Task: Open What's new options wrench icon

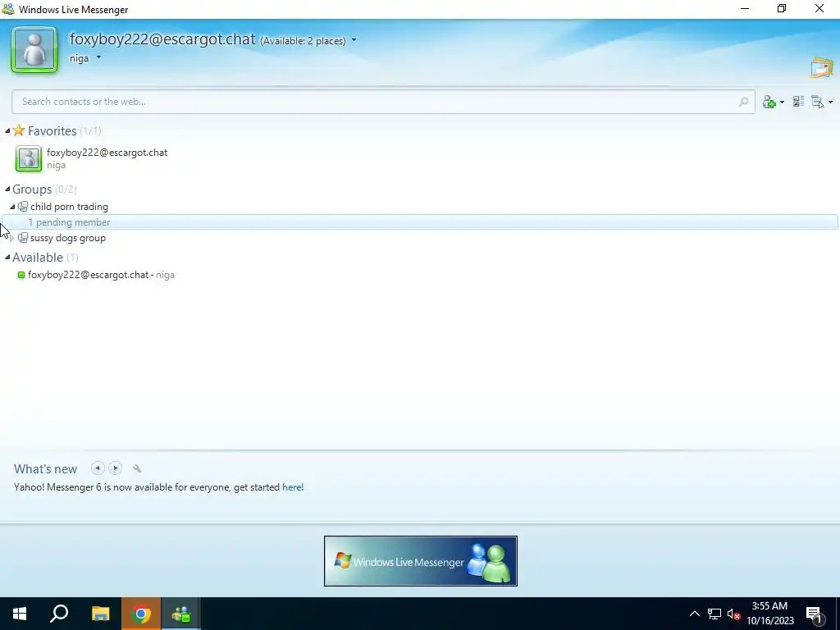Action: 137,468
